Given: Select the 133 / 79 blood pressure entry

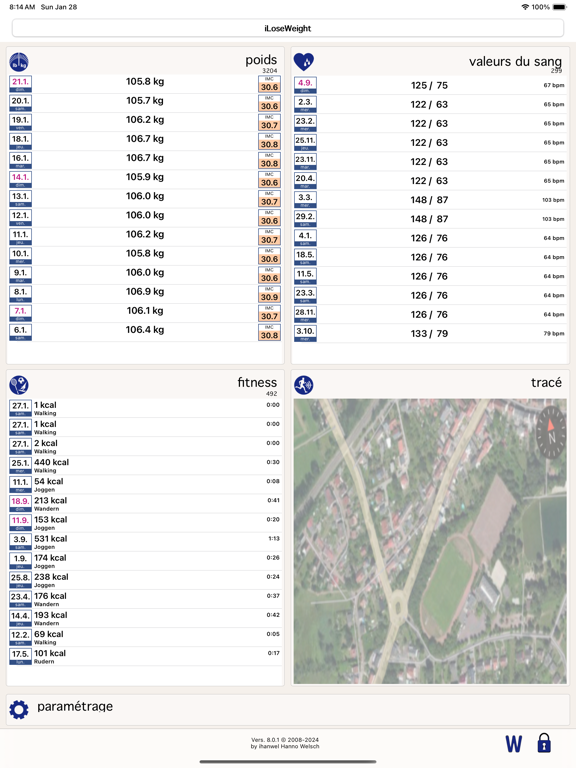Looking at the screenshot, I should [x=429, y=334].
